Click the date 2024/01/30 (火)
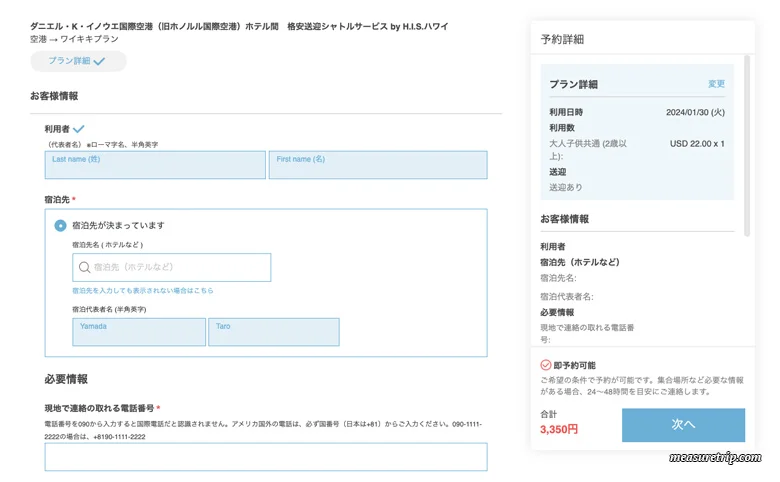This screenshot has width=780, height=482. pyautogui.click(x=695, y=112)
